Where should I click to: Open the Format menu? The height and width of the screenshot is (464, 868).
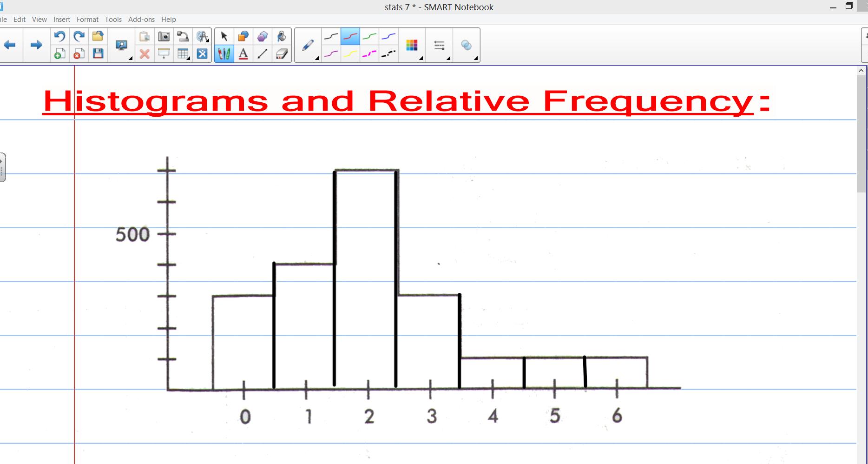[x=87, y=19]
